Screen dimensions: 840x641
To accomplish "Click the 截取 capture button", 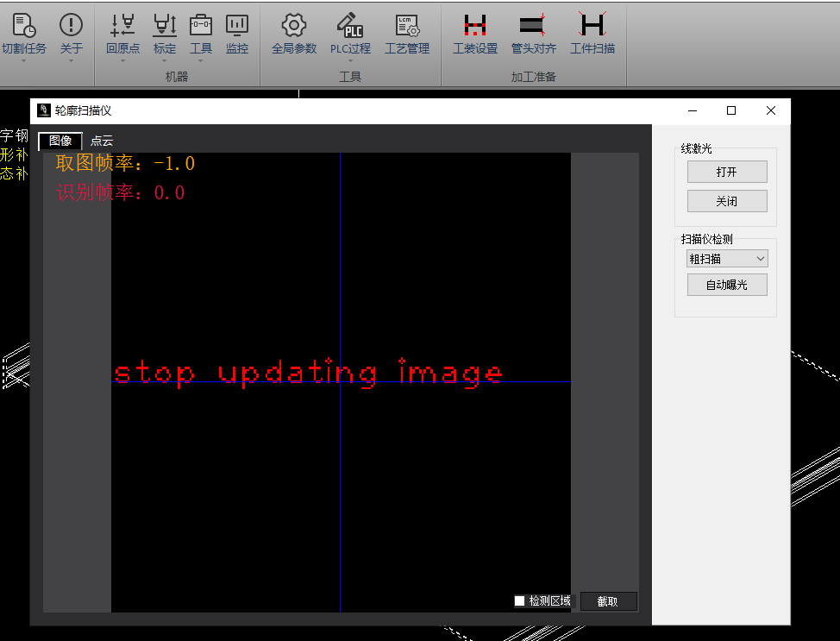I will (608, 601).
